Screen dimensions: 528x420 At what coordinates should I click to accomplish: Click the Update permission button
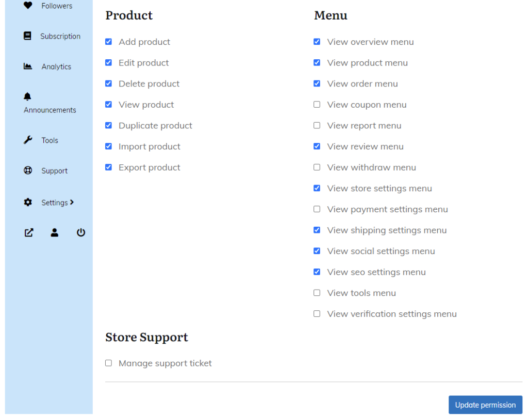click(x=485, y=405)
